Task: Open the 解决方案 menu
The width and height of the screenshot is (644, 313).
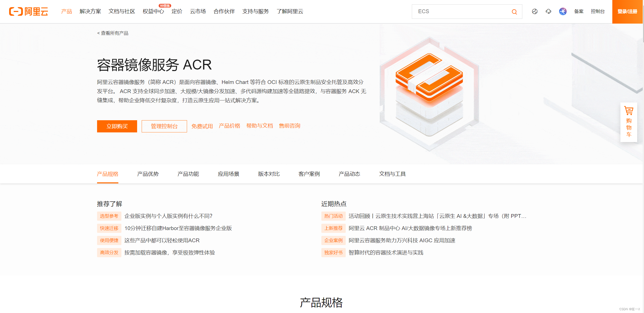Action: [x=90, y=11]
